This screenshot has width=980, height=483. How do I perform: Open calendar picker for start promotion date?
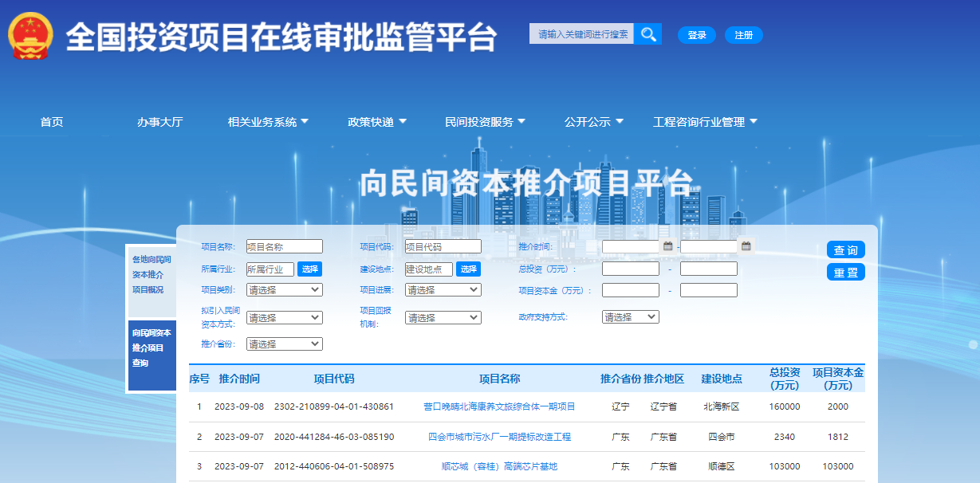pyautogui.click(x=668, y=246)
